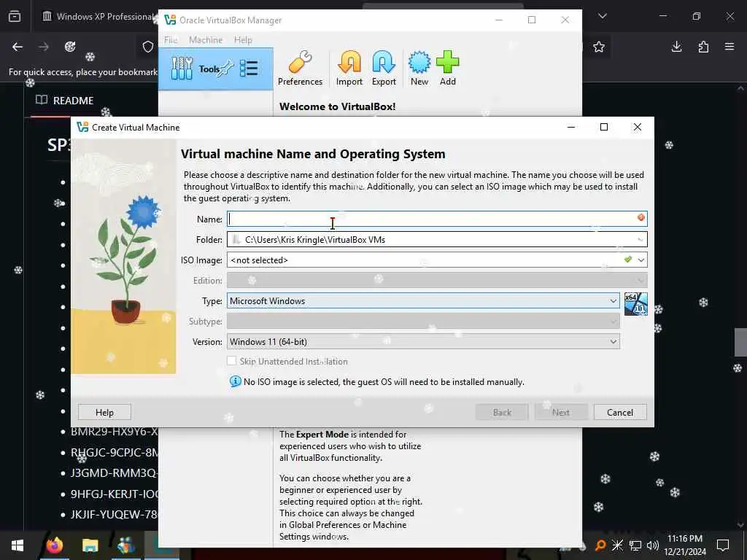
Task: Open the network tray icon
Action: pyautogui.click(x=635, y=545)
